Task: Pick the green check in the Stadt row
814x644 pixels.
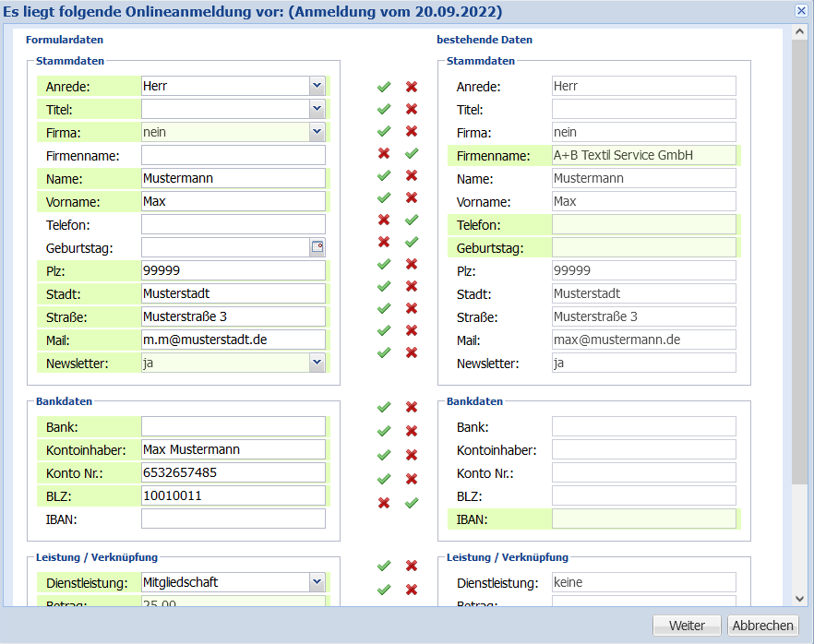Action: tap(384, 286)
